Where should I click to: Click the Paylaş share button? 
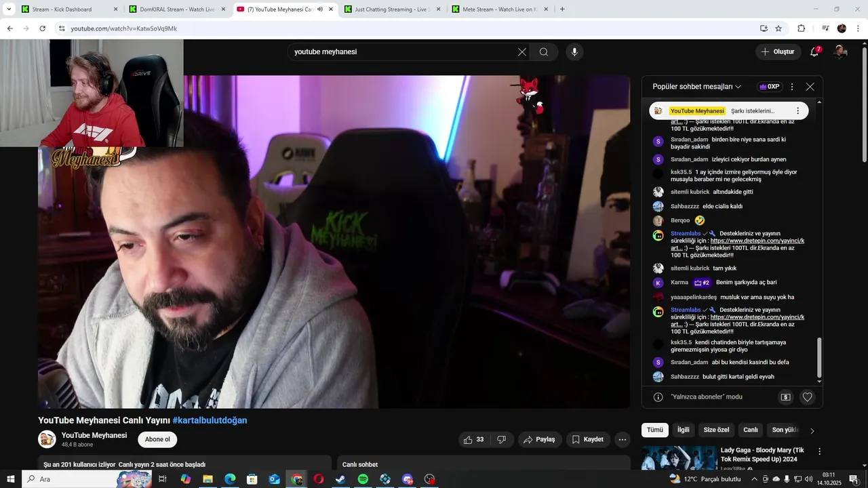540,439
